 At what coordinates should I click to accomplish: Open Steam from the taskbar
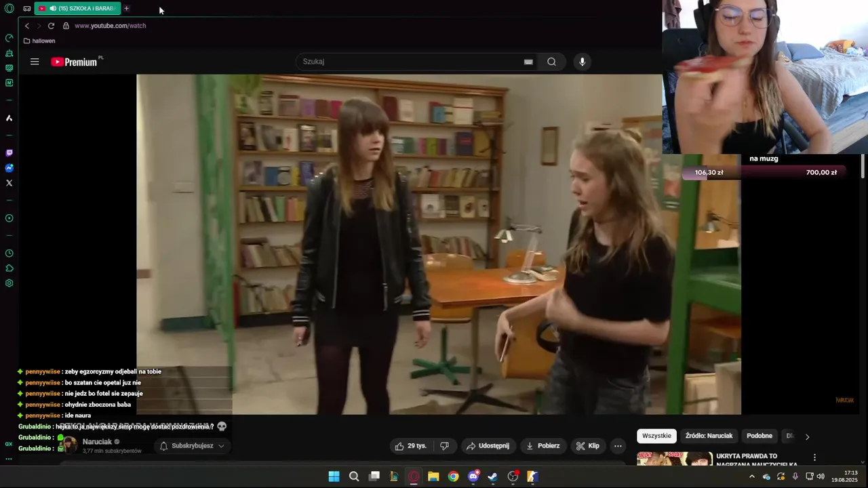(x=493, y=476)
